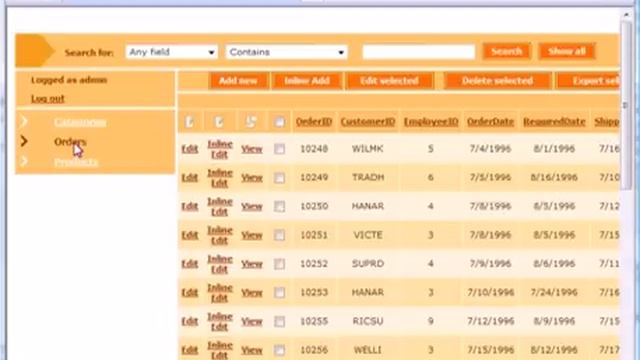Click Edit for order 10253
The height and width of the screenshot is (360, 640).
pyautogui.click(x=190, y=293)
